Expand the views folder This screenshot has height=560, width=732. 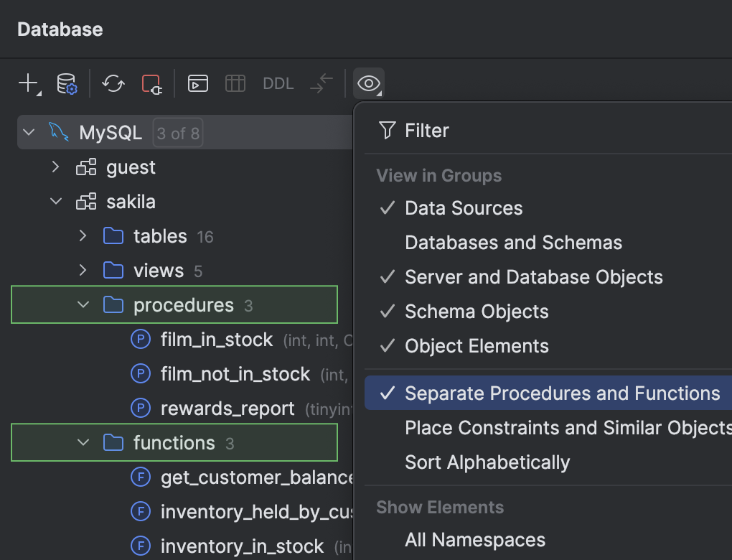coord(82,270)
